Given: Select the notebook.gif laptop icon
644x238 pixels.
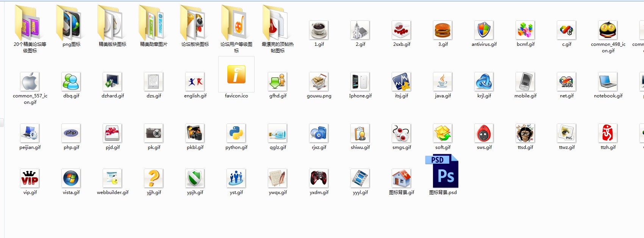Looking at the screenshot, I should tap(608, 82).
